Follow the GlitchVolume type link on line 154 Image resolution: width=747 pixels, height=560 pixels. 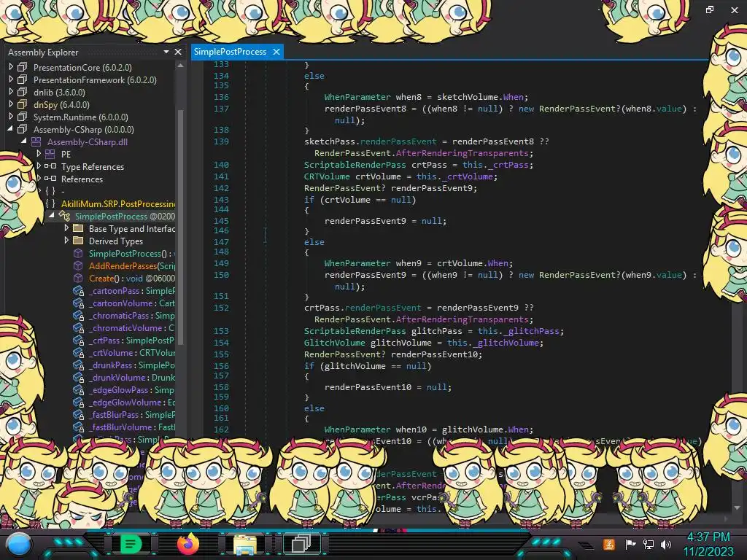click(334, 343)
